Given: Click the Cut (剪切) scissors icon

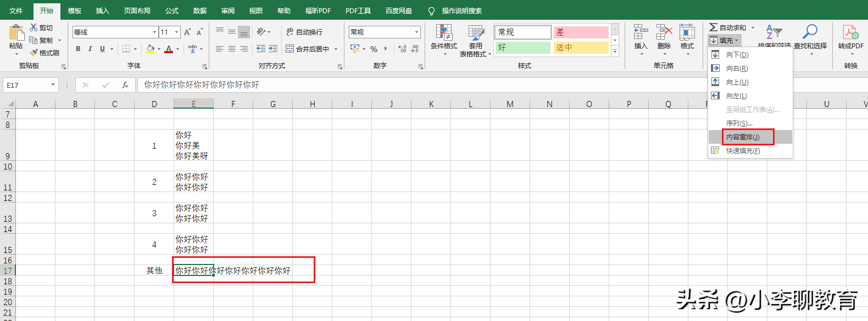Looking at the screenshot, I should 34,27.
